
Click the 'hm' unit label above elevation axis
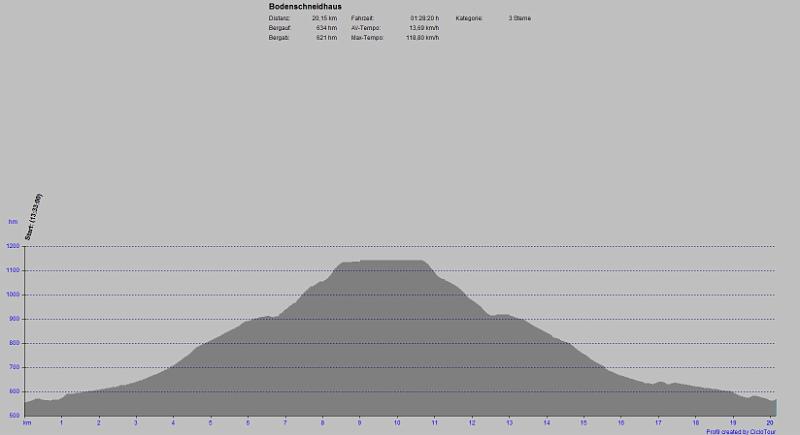pos(13,221)
